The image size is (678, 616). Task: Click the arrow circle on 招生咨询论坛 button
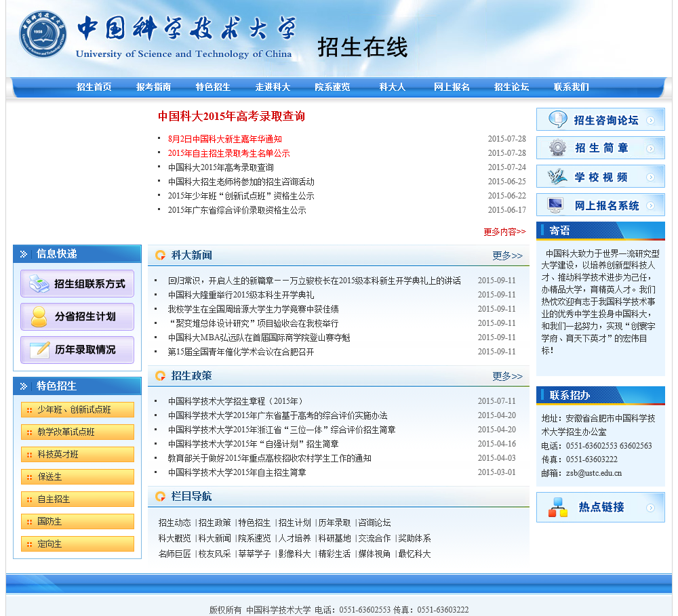(x=650, y=120)
